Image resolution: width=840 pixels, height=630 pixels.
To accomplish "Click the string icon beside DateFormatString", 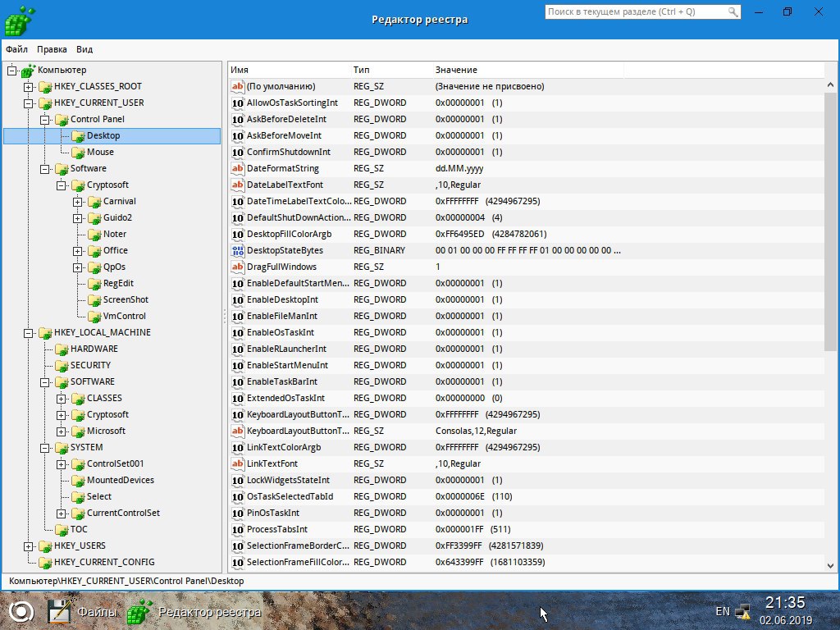I will pos(237,168).
